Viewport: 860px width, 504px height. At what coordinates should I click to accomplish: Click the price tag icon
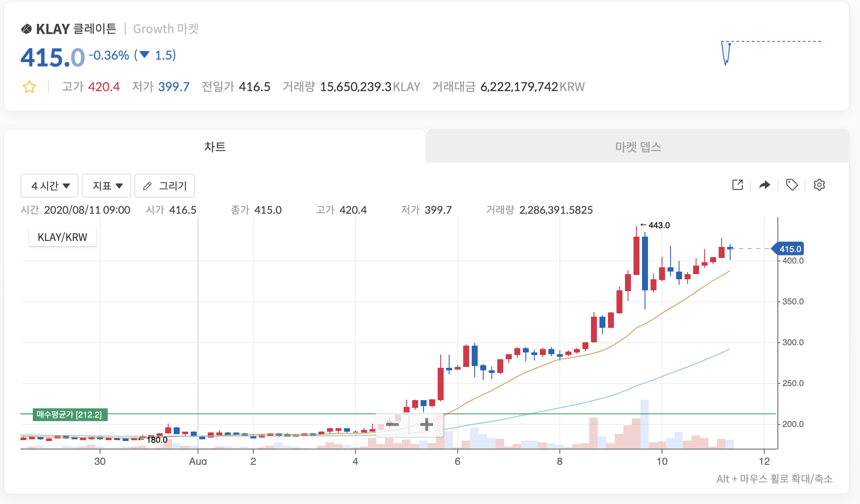(x=791, y=185)
